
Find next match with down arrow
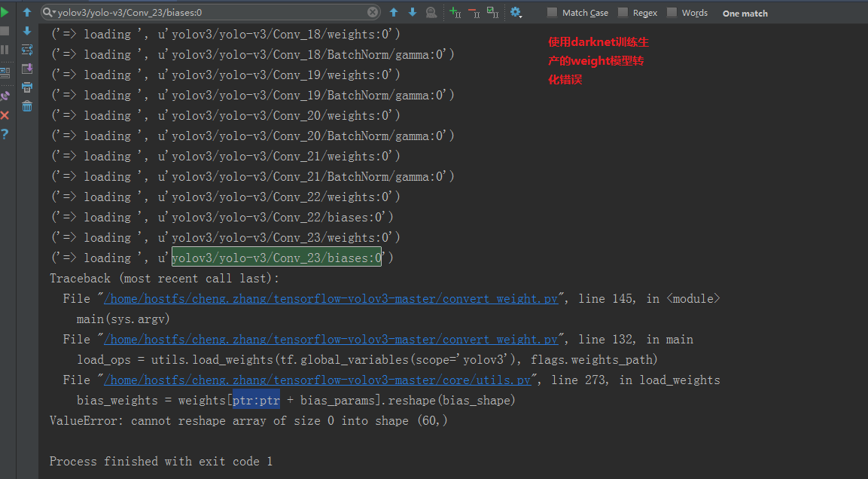pyautogui.click(x=413, y=13)
